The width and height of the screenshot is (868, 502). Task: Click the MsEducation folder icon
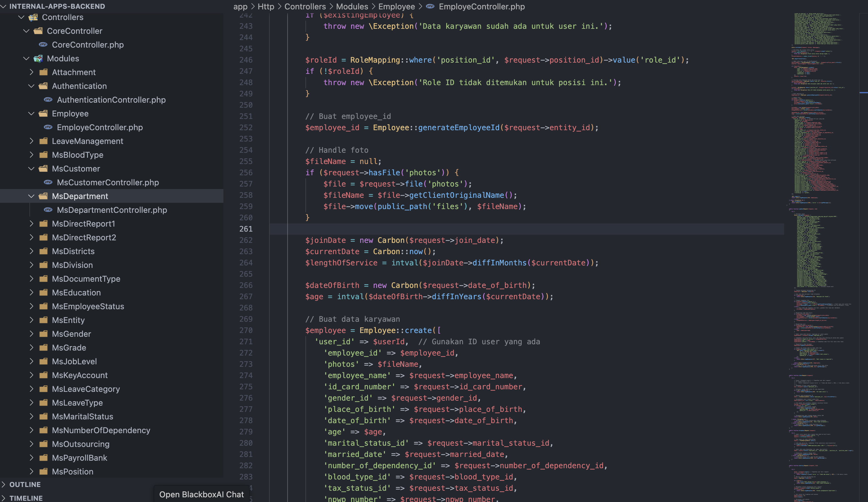(x=43, y=293)
